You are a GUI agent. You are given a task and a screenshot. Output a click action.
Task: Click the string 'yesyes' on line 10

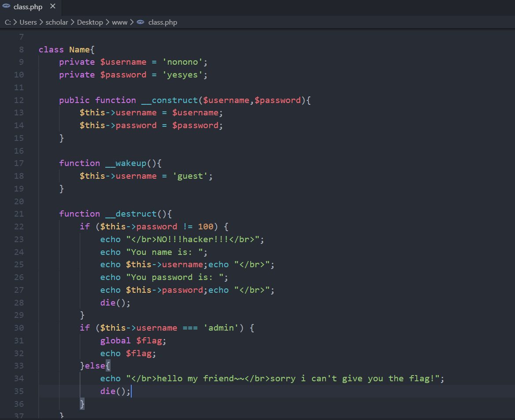point(182,75)
